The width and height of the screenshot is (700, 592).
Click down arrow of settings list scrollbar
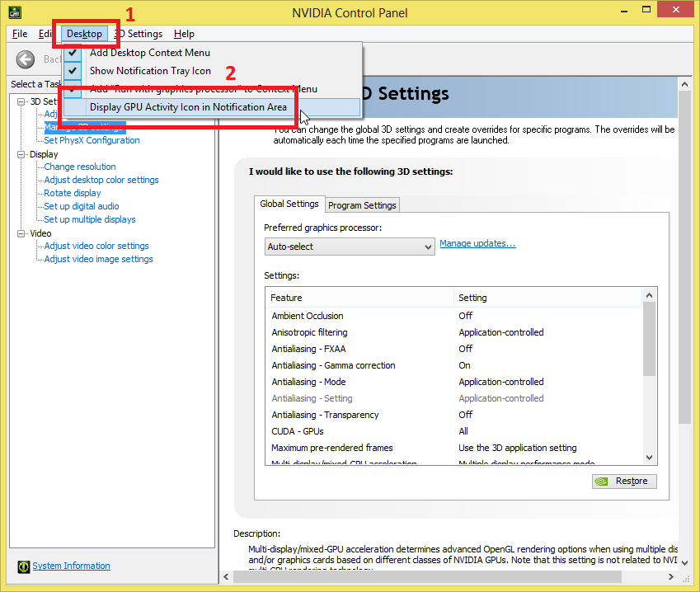coord(650,457)
